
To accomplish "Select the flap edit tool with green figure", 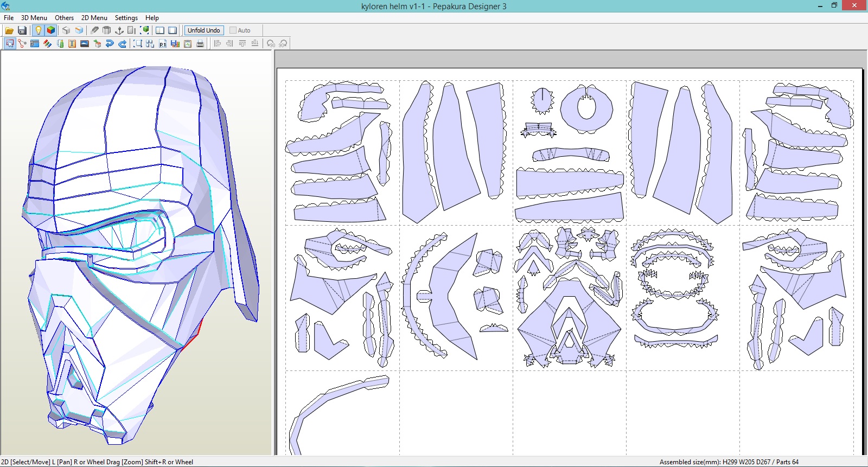I will pyautogui.click(x=60, y=43).
